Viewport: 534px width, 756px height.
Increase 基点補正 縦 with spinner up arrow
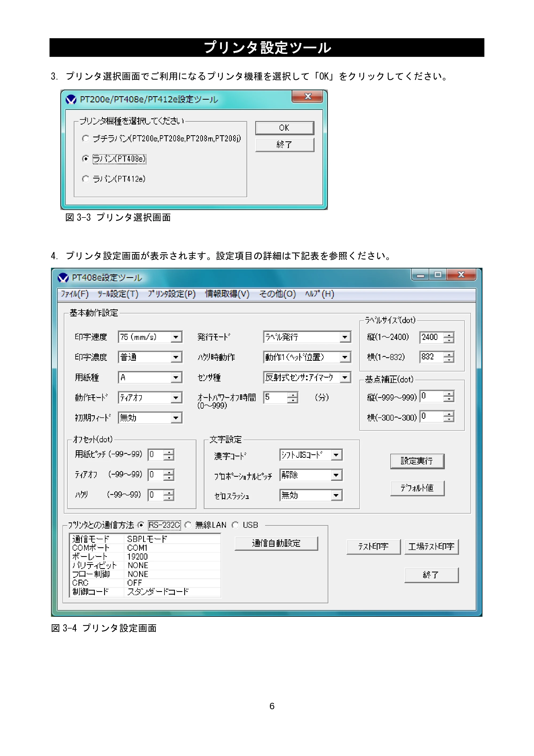pyautogui.click(x=449, y=394)
